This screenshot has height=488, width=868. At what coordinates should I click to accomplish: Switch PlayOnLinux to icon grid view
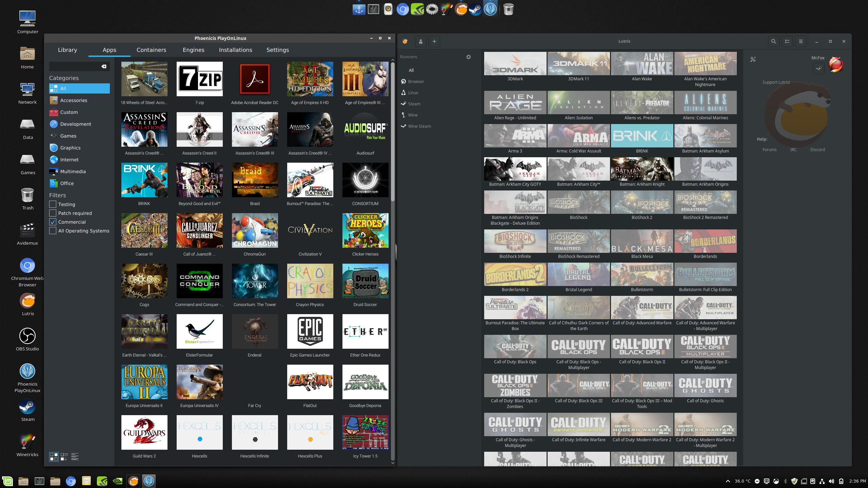tap(54, 457)
